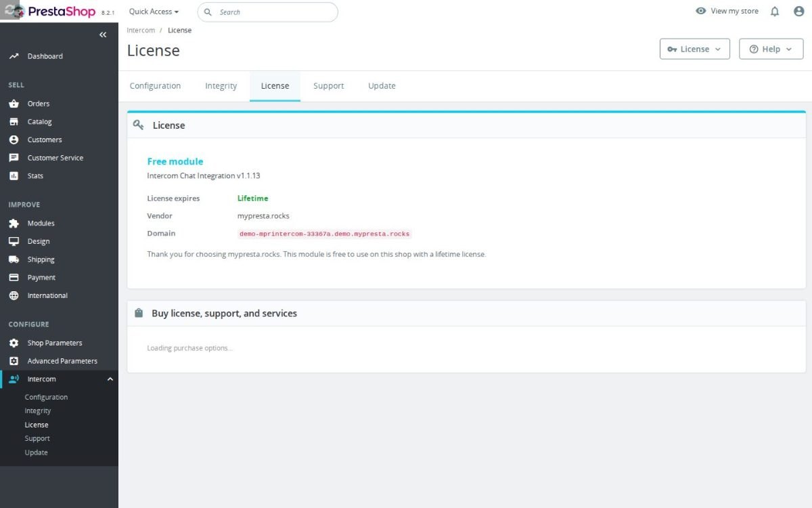The image size is (812, 508).
Task: Click the eye icon beside View my store
Action: click(701, 11)
